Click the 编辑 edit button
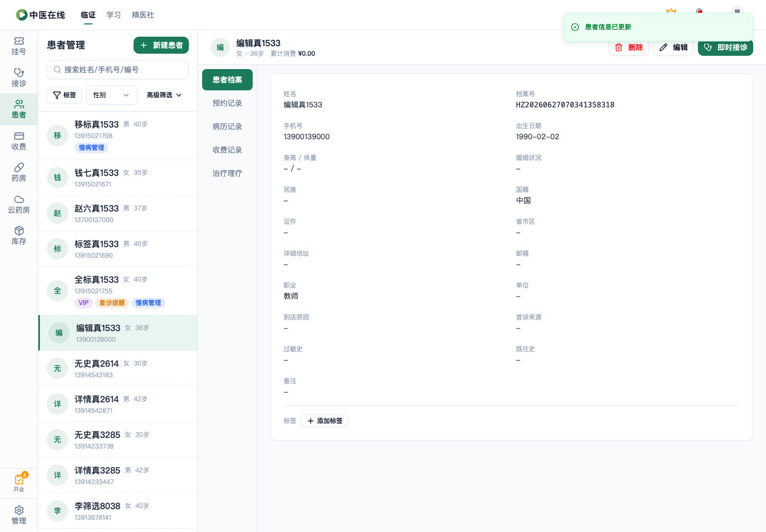 pos(673,47)
